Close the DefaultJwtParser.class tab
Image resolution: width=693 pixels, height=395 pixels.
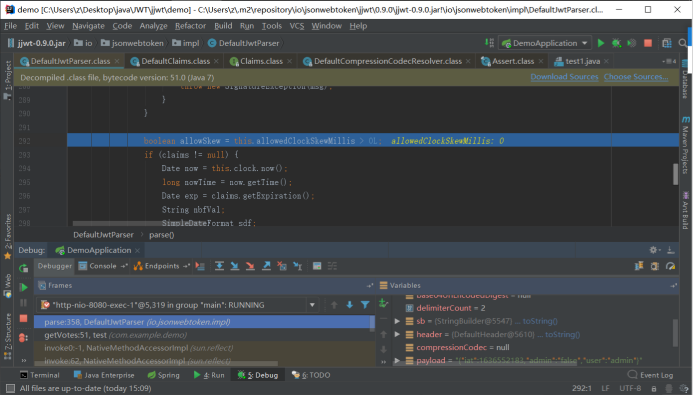coord(117,61)
